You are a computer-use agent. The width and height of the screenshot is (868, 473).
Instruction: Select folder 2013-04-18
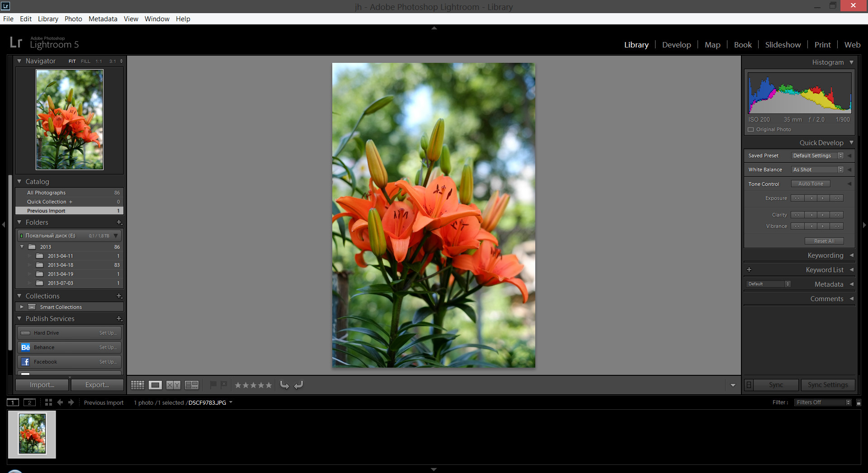[x=70, y=265]
